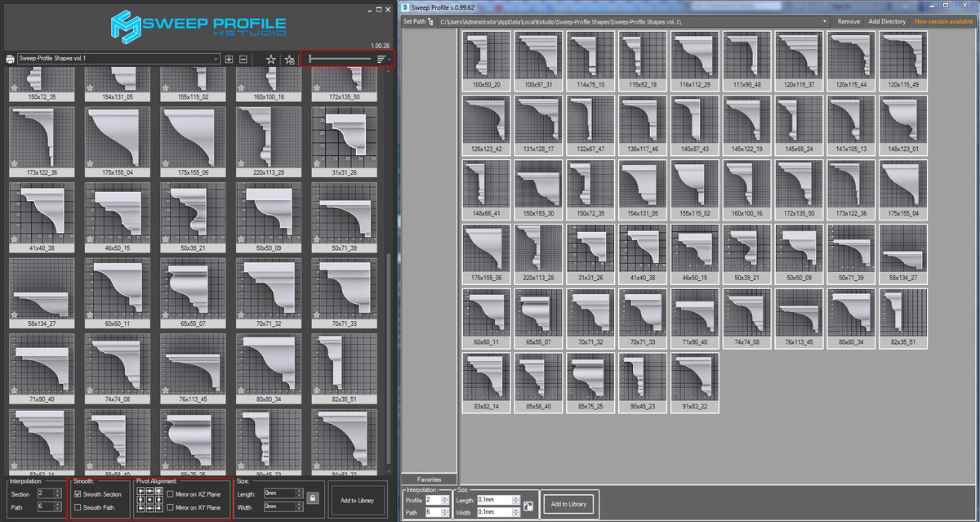
Task: Click the printer icon beside the library dropdown
Action: pyautogui.click(x=10, y=59)
